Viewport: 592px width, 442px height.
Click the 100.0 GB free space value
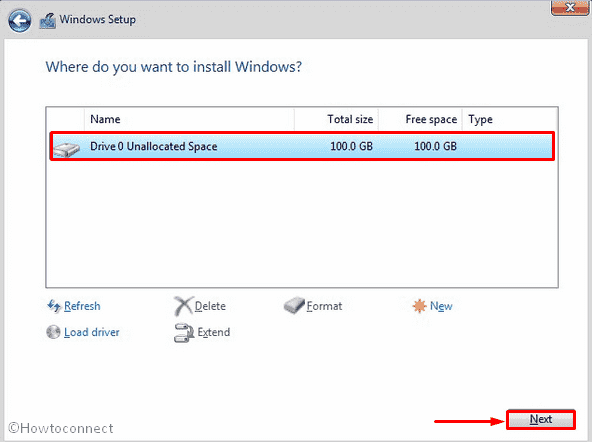point(435,146)
